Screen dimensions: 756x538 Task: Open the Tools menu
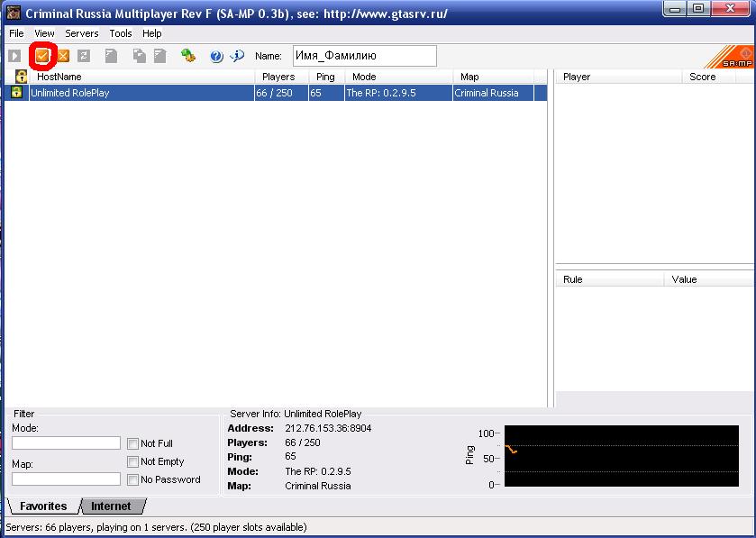click(121, 33)
